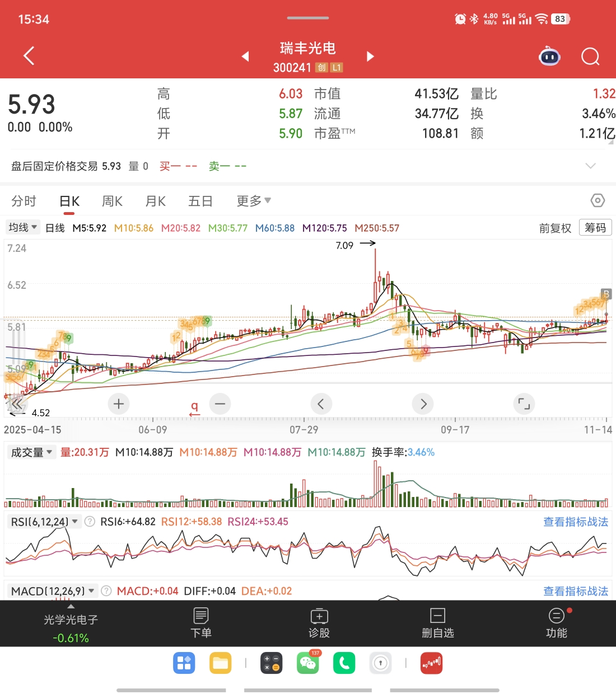The height and width of the screenshot is (694, 616).
Task: Tap RSI6:+64.82 reading
Action: 128,522
